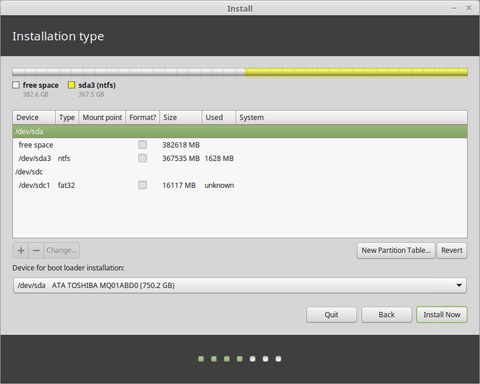Image resolution: width=480 pixels, height=384 pixels.
Task: Click the yellow sda3 partition bar segment
Action: (x=356, y=72)
